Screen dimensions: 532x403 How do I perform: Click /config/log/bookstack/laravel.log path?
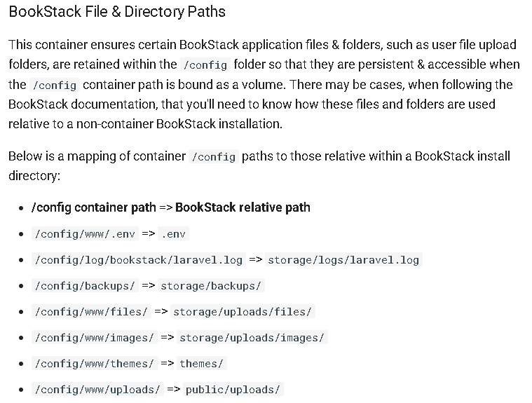click(138, 260)
